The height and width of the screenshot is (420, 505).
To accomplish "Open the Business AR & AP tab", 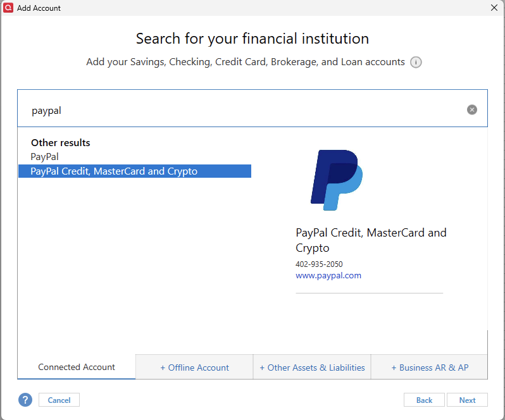I will pos(430,367).
